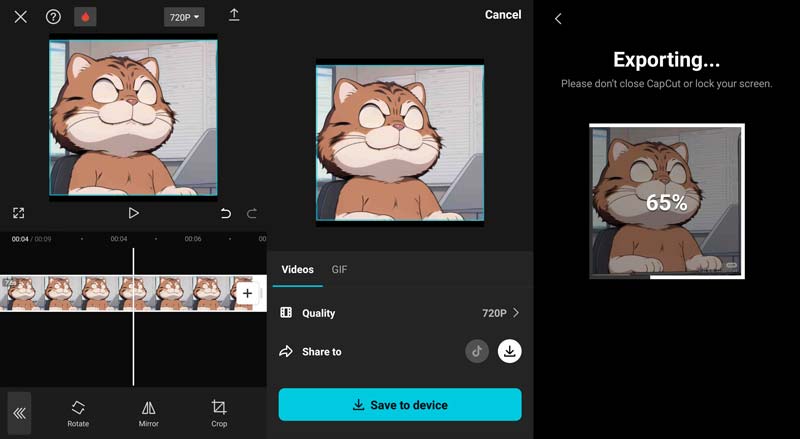
Task: Switch to the GIF tab
Action: click(x=339, y=270)
